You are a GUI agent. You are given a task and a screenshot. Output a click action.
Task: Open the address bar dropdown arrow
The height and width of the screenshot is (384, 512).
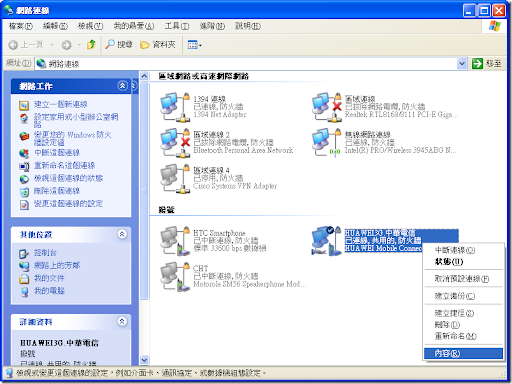pyautogui.click(x=462, y=63)
